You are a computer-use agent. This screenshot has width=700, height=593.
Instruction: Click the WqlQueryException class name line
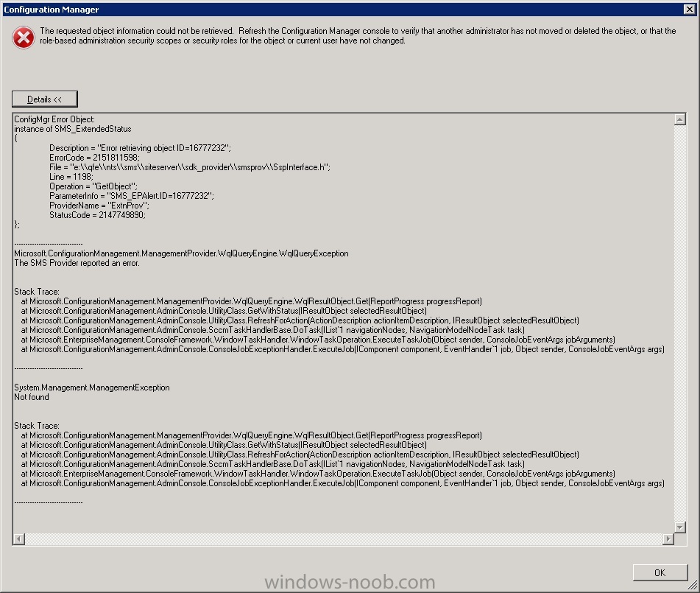(181, 253)
